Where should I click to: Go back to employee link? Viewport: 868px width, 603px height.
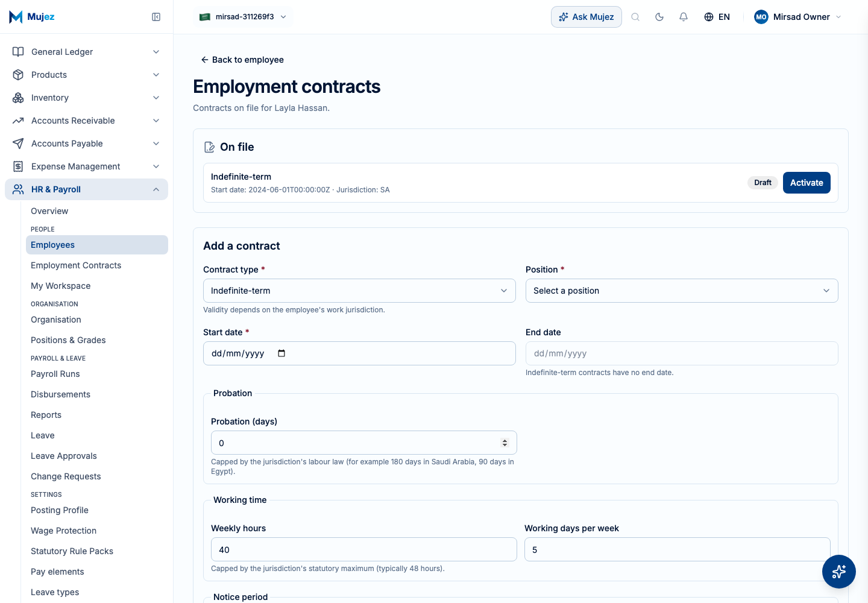pos(242,60)
